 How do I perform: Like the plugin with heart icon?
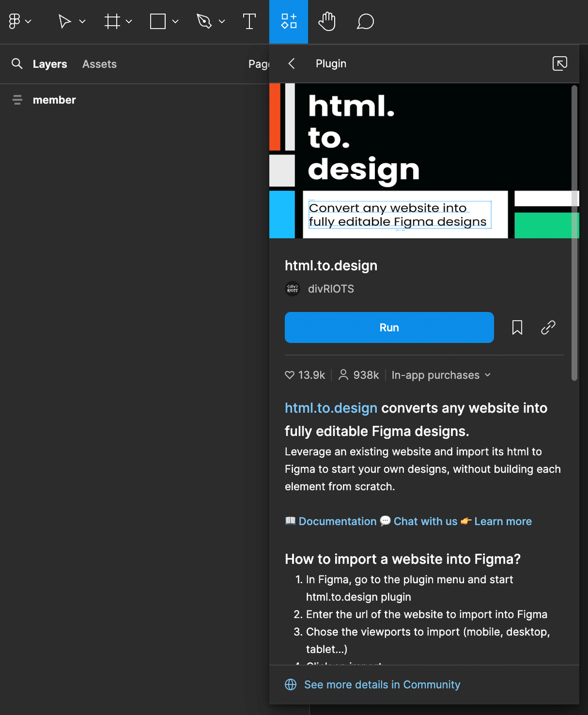tap(290, 375)
